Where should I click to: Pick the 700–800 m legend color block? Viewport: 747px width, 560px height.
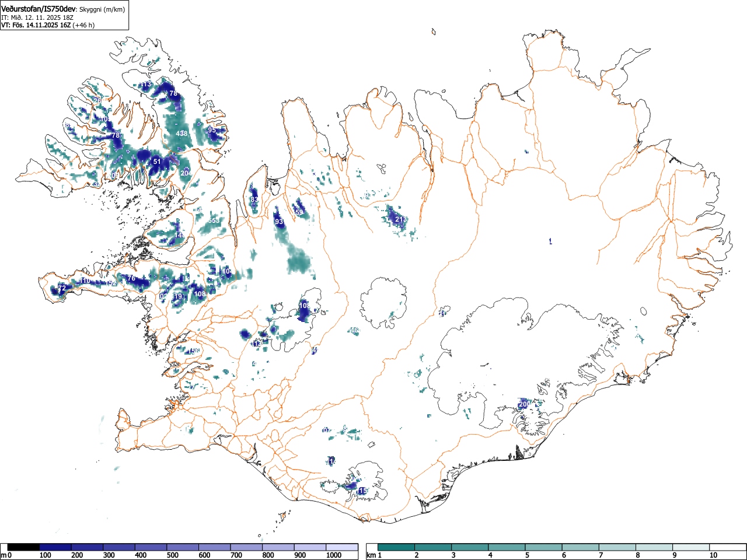[x=246, y=547]
